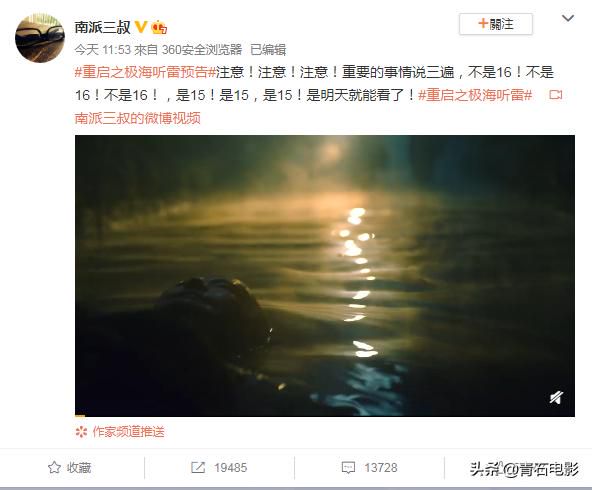Screen dimensions: 592x490
Task: Open second hashtag #重启之极海听雷#
Action: [475, 95]
